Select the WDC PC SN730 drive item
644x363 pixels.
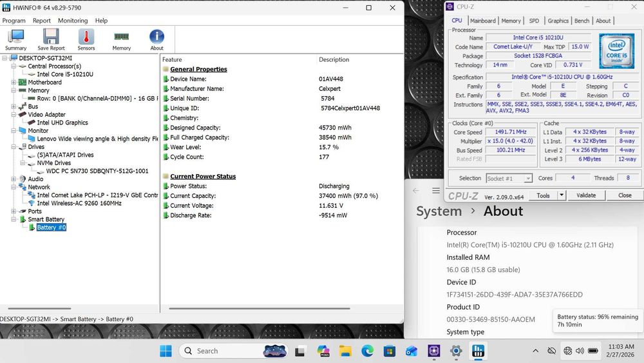(x=97, y=171)
